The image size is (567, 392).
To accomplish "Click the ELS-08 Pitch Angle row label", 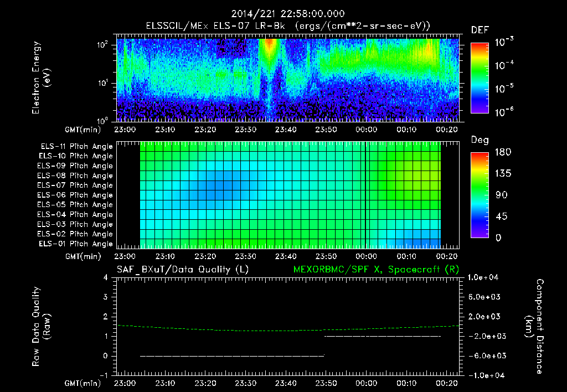I will pyautogui.click(x=75, y=176).
